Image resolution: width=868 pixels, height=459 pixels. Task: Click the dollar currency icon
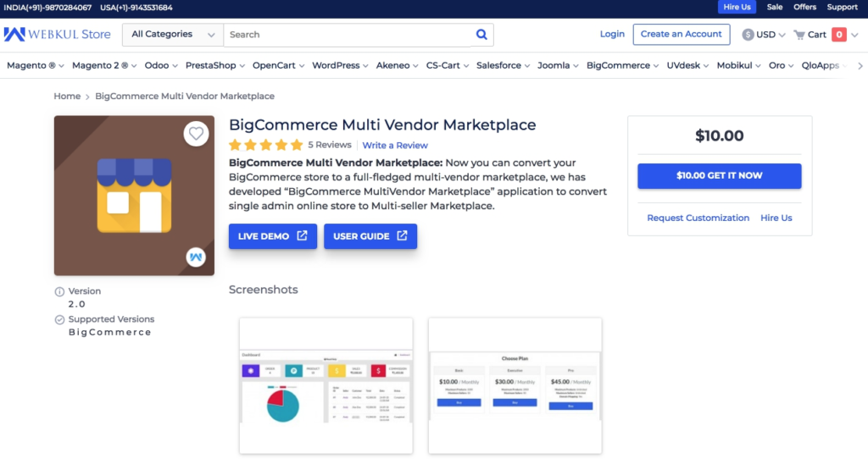tap(748, 35)
